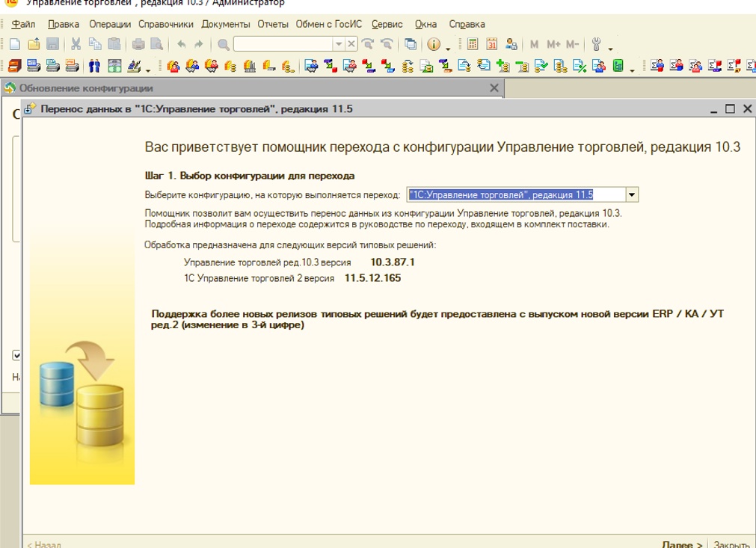756x548 pixels.
Task: Click the document with green minus icon
Action: coord(522,66)
